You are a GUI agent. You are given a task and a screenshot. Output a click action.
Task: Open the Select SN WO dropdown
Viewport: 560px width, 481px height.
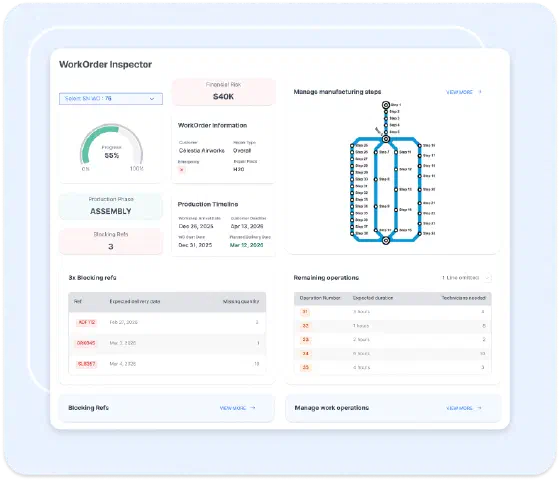coord(111,99)
